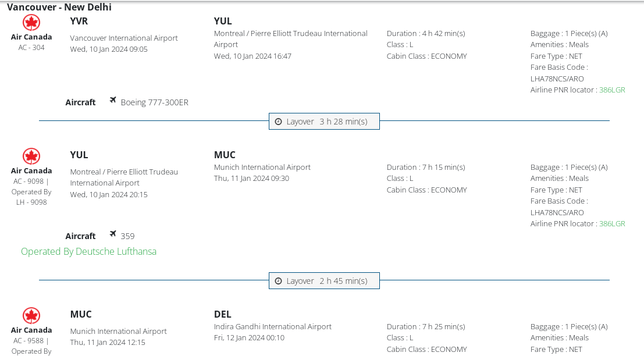This screenshot has height=356, width=644.
Task: Click the Vancouver - New Delhi route heading
Action: [x=59, y=8]
